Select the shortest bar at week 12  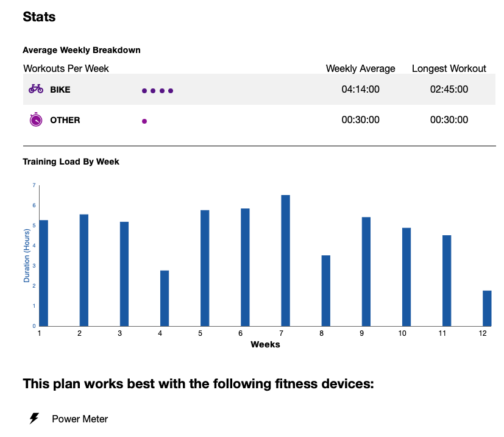click(x=487, y=308)
